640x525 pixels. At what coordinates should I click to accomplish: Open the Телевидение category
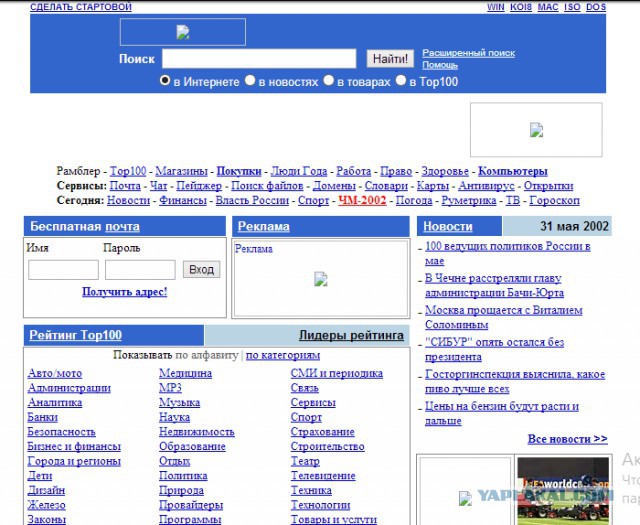(323, 476)
